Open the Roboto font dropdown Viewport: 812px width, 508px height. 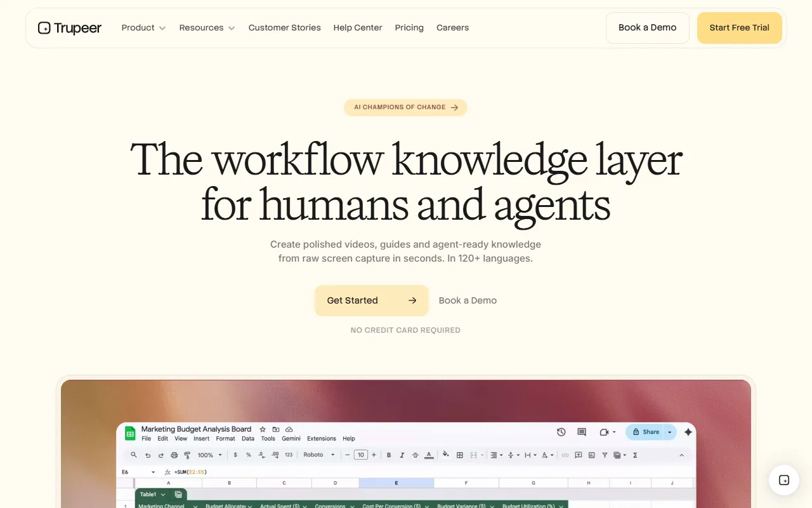tap(319, 455)
